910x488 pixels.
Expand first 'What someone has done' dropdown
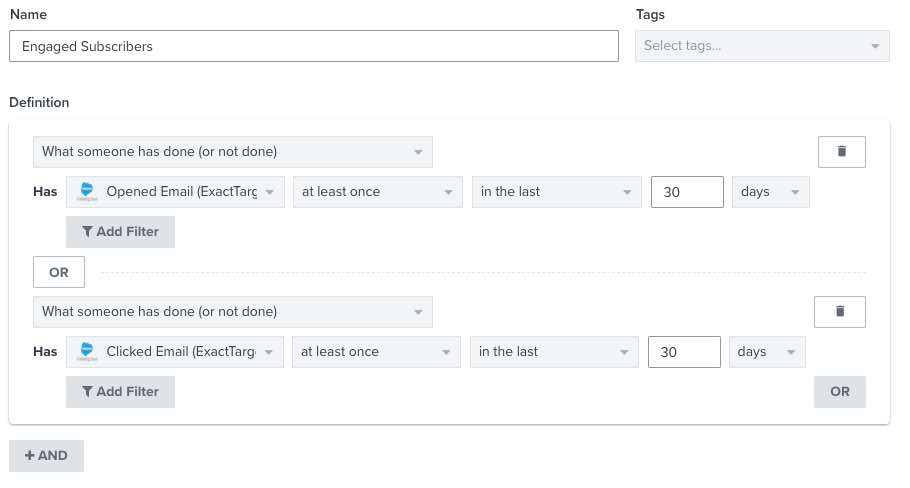[x=232, y=152]
